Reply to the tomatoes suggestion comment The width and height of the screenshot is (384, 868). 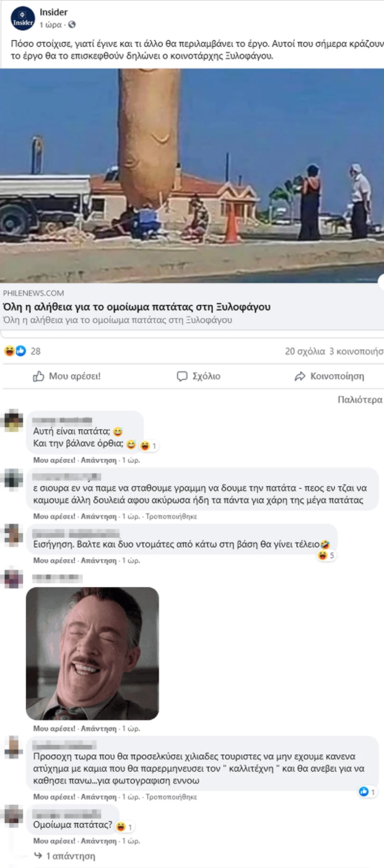(98, 560)
